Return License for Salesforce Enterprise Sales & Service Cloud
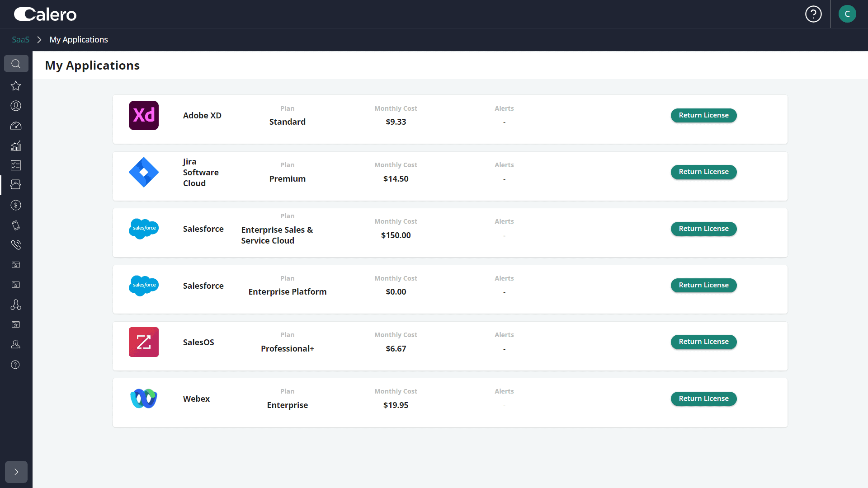Viewport: 868px width, 488px height. [703, 229]
